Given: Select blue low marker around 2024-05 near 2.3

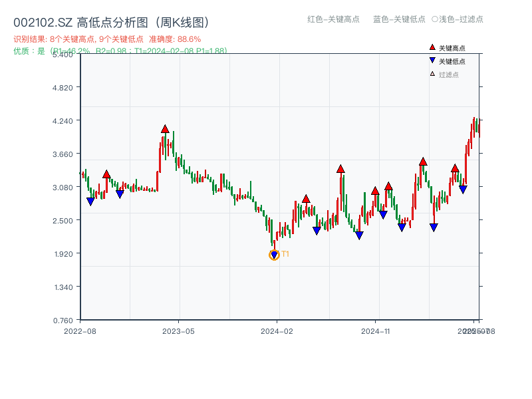Looking at the screenshot, I should pyautogui.click(x=317, y=231).
